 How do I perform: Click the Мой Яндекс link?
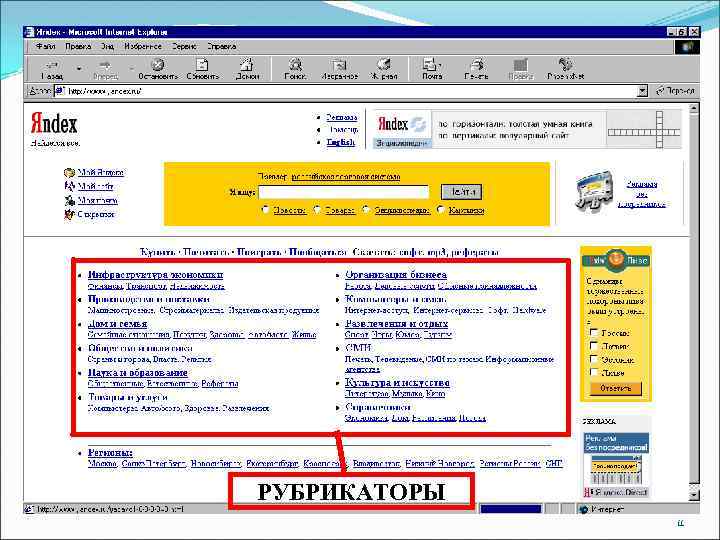101,173
